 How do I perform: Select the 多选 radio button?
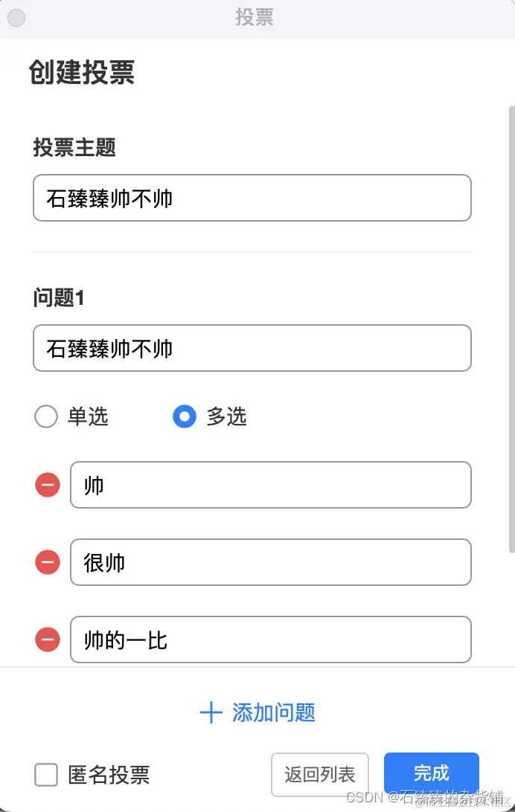[x=184, y=417]
